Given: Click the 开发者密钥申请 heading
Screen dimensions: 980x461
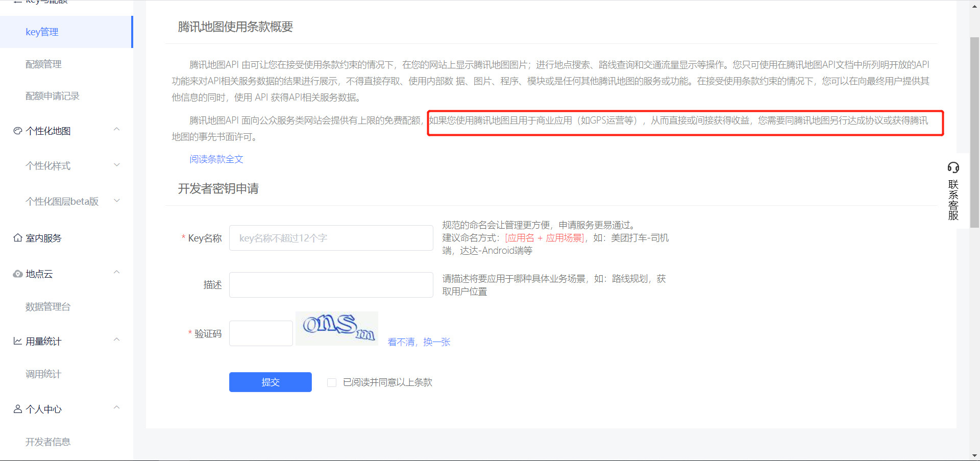Looking at the screenshot, I should pyautogui.click(x=218, y=188).
